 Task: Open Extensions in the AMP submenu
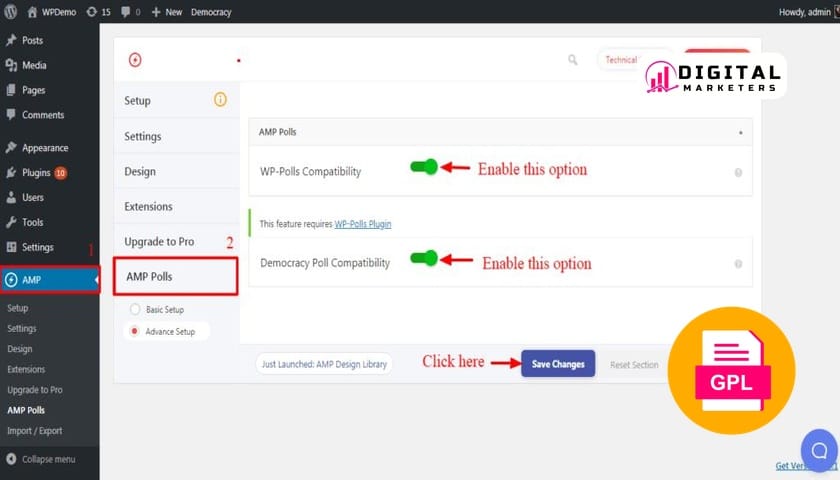[x=26, y=369]
